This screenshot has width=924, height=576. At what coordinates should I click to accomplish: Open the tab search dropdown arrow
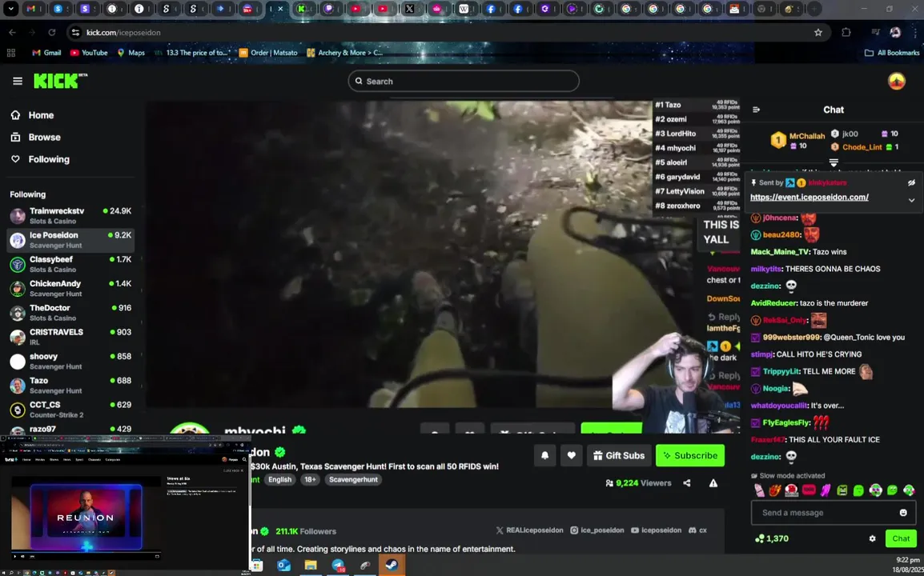10,9
